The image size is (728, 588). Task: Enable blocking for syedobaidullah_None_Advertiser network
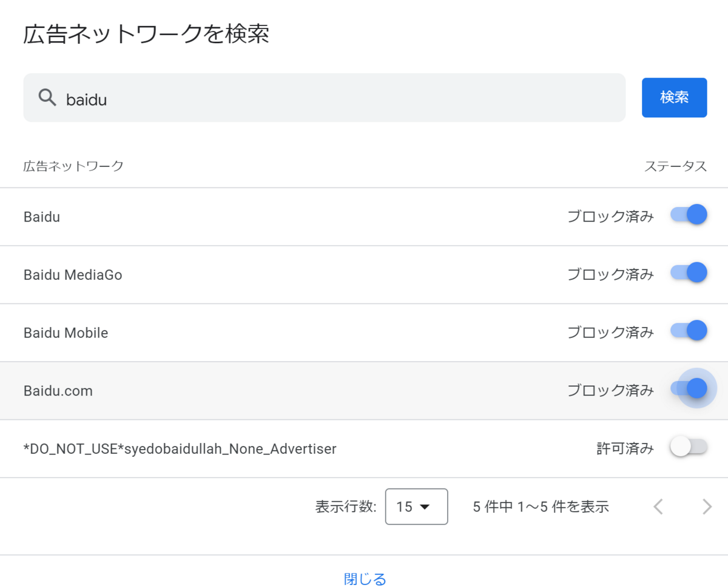pyautogui.click(x=689, y=447)
